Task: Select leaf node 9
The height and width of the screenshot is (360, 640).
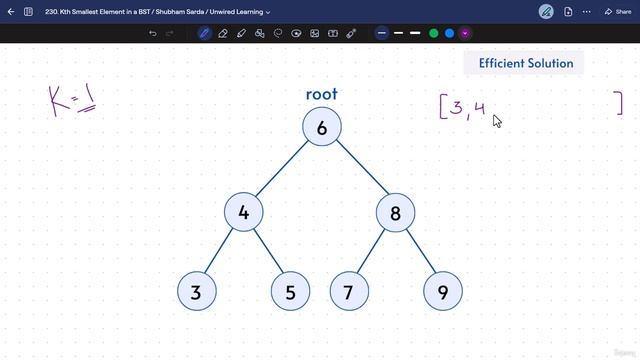Action: pyautogui.click(x=443, y=291)
